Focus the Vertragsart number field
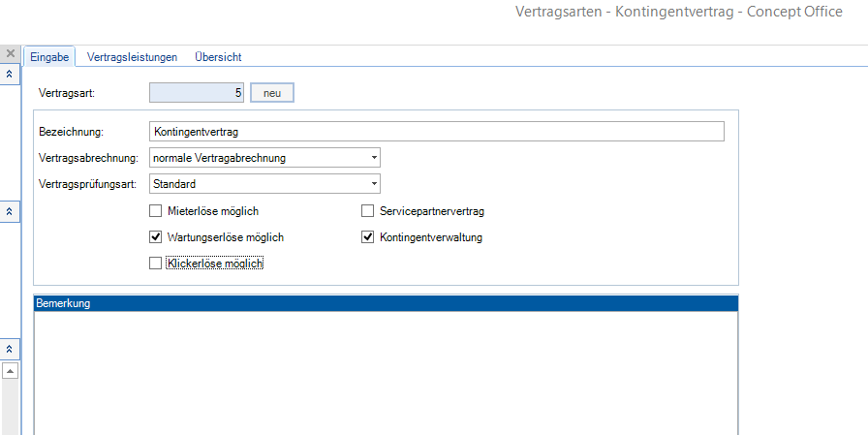The height and width of the screenshot is (435, 868). tap(197, 93)
